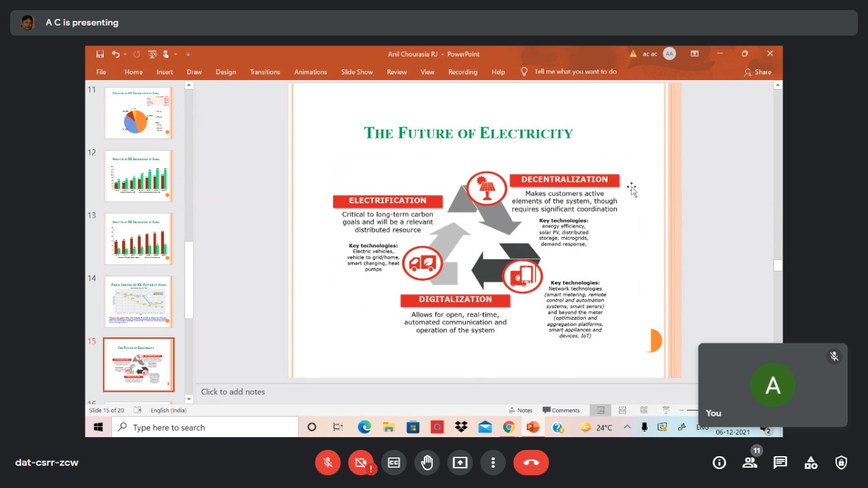Click the accessibility check icon in status bar

click(138, 410)
